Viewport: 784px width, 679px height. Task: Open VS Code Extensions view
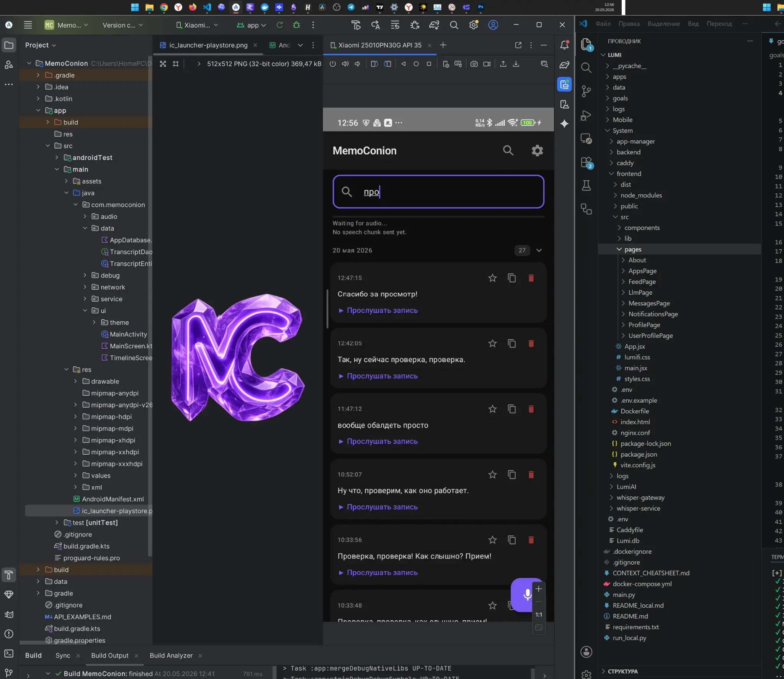pos(586,163)
